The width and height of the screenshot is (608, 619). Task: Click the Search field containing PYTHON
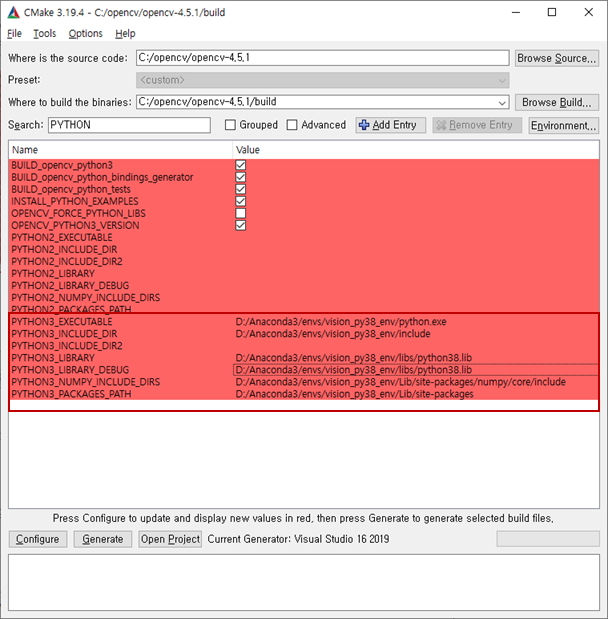coord(129,125)
